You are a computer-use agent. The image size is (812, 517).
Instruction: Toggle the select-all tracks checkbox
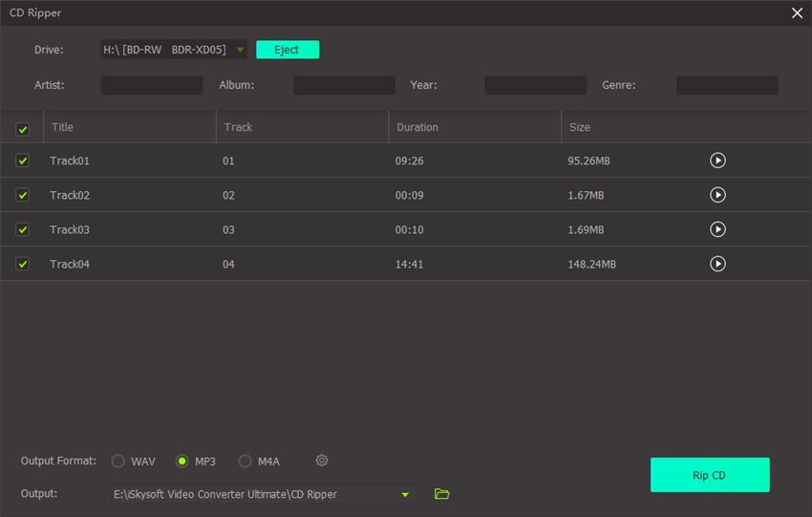tap(23, 129)
